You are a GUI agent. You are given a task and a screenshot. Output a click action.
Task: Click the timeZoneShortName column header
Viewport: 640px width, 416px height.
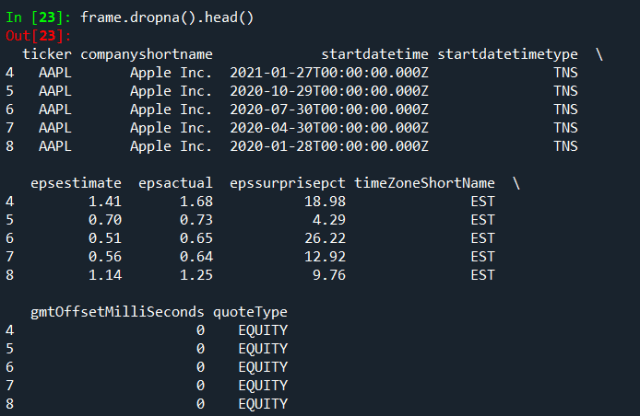click(x=424, y=183)
